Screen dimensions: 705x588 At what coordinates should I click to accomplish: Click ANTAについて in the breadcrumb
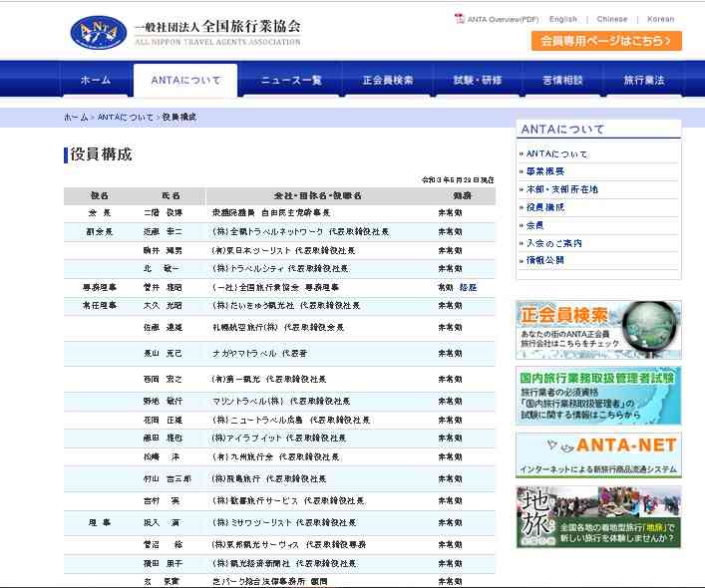tap(126, 118)
